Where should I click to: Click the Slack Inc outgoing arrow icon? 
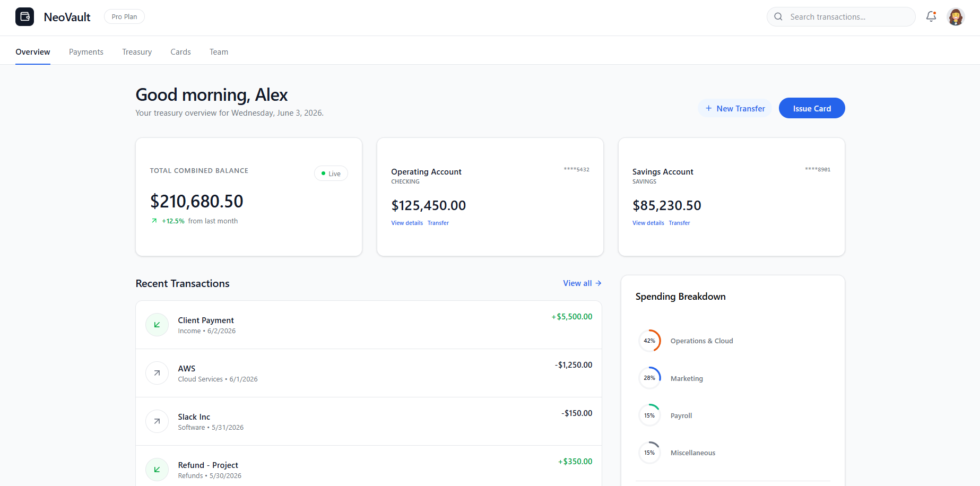tap(157, 421)
